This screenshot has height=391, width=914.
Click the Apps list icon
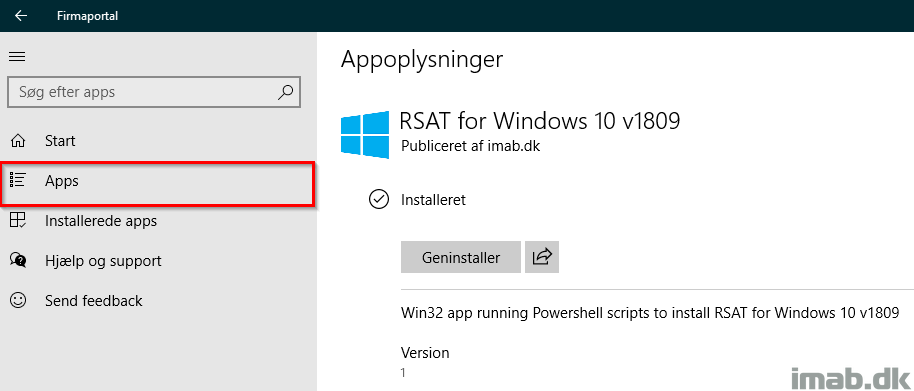(18, 181)
